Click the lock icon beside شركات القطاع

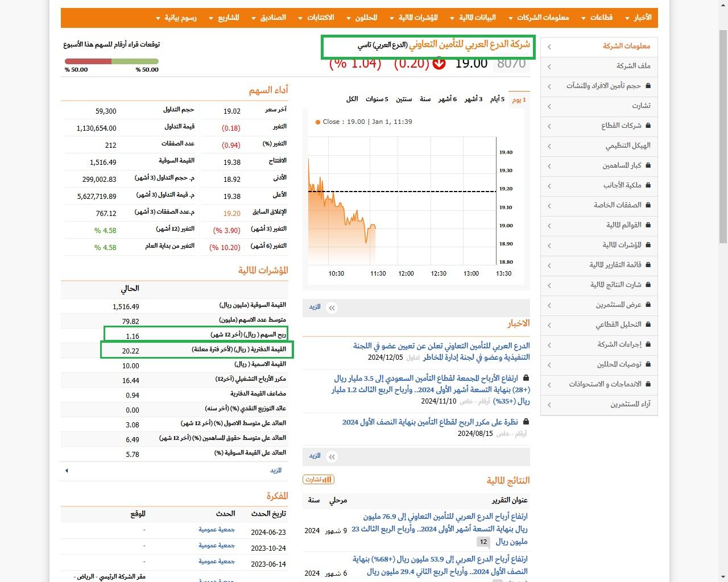648,126
